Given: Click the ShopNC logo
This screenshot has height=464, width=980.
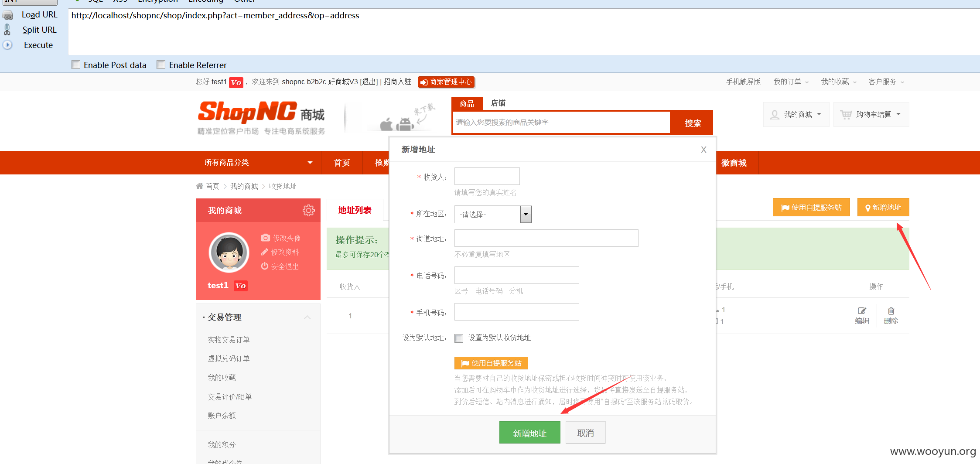Looking at the screenshot, I should click(261, 118).
